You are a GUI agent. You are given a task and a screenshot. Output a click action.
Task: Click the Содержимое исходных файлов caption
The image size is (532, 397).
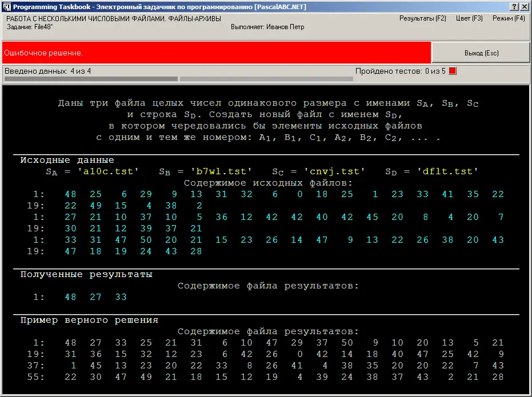pos(269,183)
